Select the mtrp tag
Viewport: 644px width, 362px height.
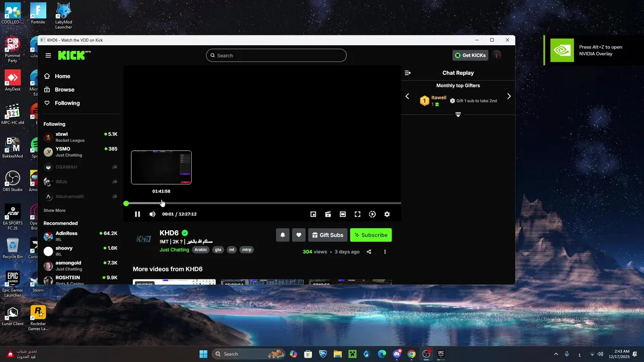(x=247, y=250)
